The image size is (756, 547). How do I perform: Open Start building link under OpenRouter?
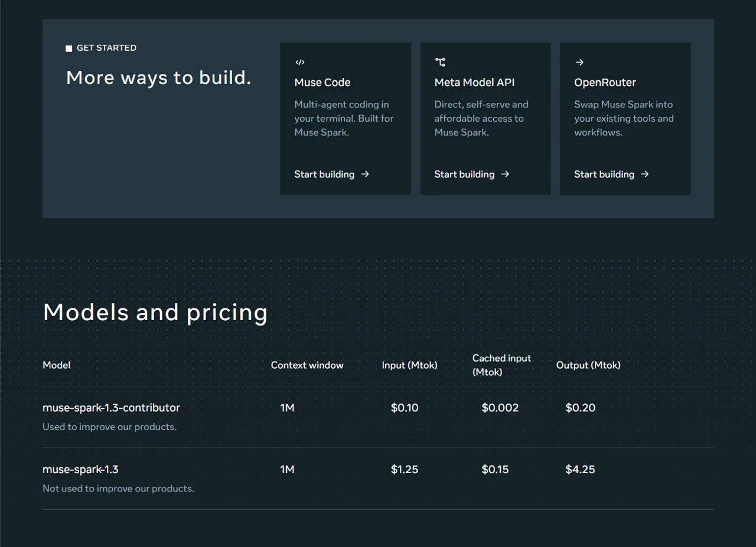click(x=612, y=174)
